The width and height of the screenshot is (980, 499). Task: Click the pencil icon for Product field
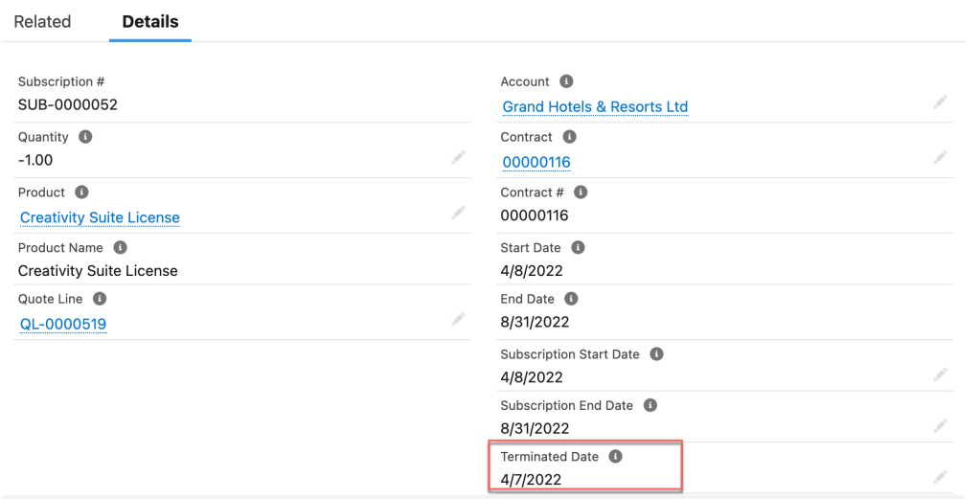[458, 212]
